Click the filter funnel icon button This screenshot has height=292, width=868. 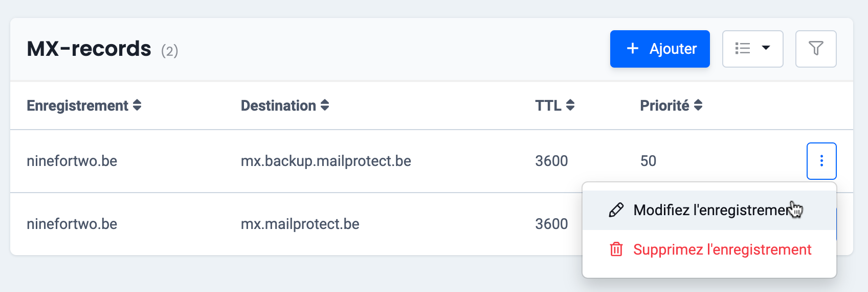pyautogui.click(x=816, y=49)
